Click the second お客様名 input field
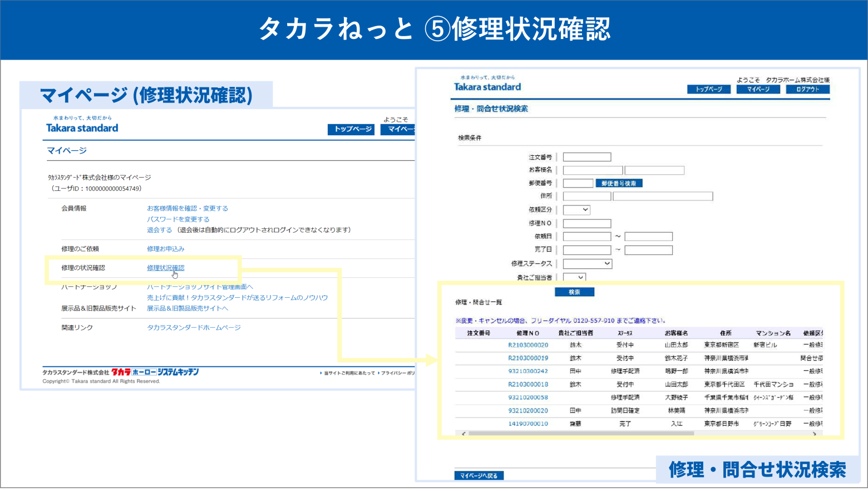This screenshot has height=491, width=868. tap(654, 170)
